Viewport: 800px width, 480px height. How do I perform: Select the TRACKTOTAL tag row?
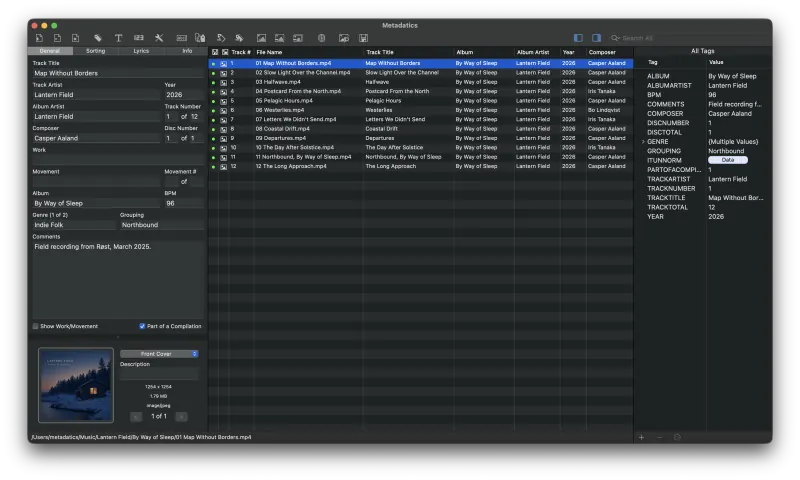point(703,208)
